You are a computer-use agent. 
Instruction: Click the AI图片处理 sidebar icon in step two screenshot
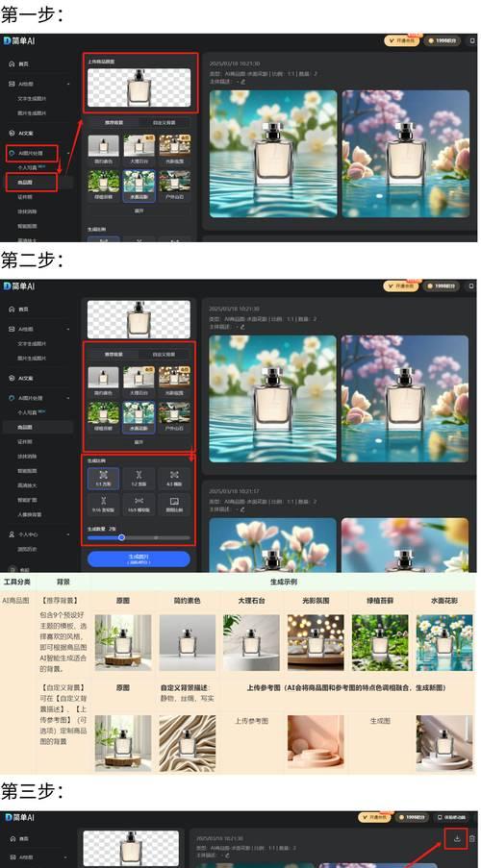pos(12,398)
